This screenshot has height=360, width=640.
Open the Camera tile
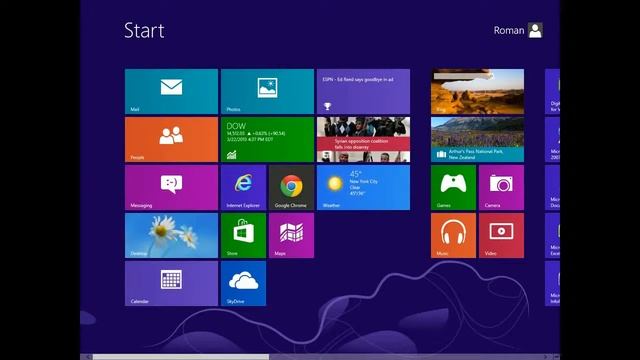click(501, 187)
